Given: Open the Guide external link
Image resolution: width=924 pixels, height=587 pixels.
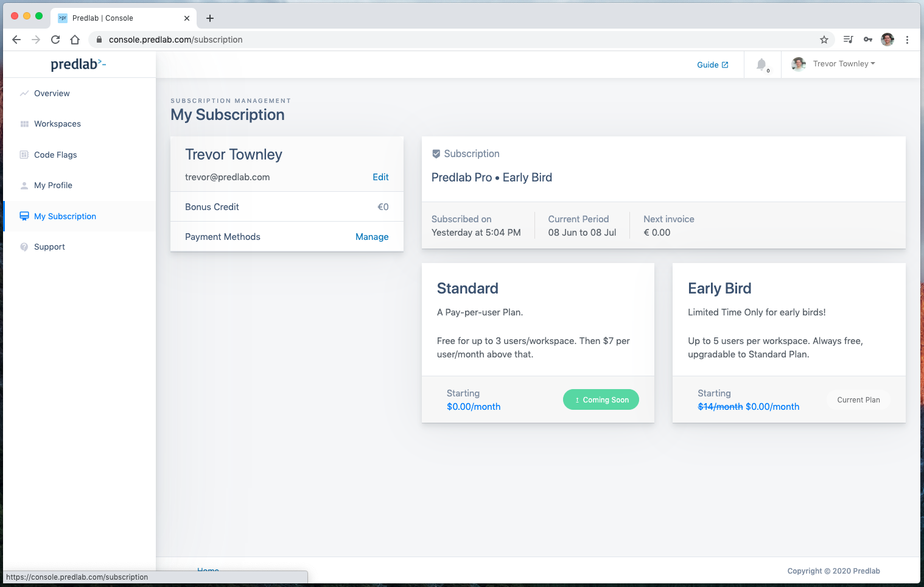Looking at the screenshot, I should coord(713,65).
